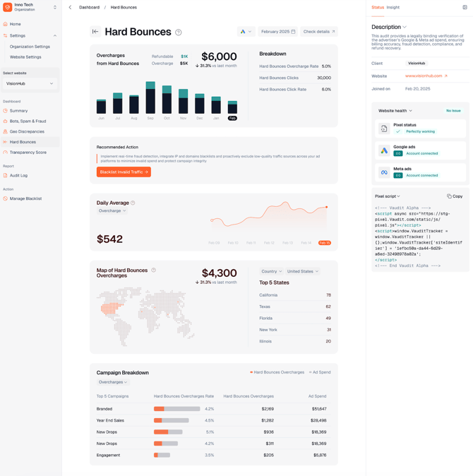Click the collapse sidebar button beside title
This screenshot has width=473, height=476.
coord(95,32)
